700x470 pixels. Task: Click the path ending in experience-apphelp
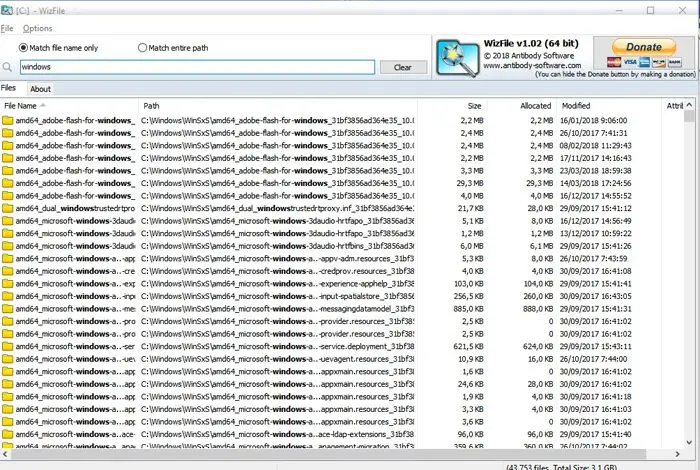(278, 283)
